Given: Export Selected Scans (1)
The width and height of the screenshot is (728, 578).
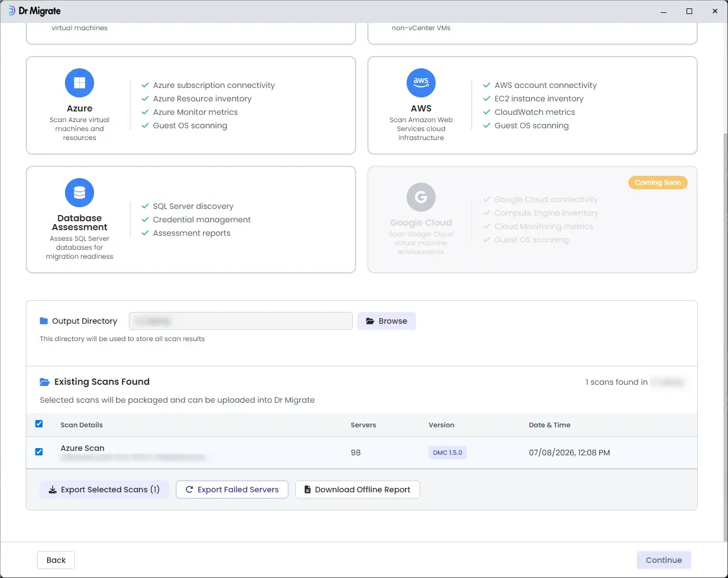Looking at the screenshot, I should click(x=104, y=490).
